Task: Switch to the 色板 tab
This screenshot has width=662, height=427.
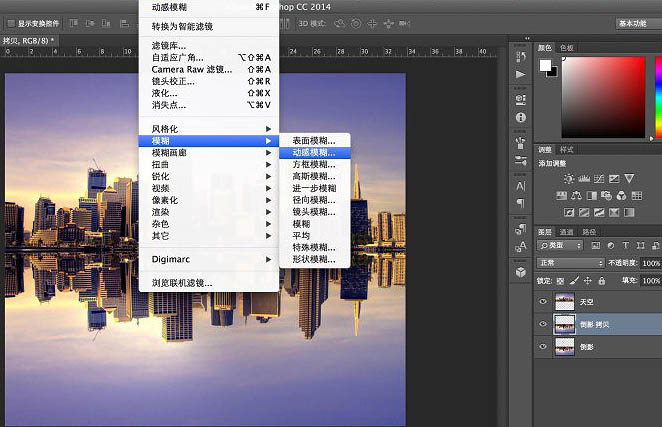Action: pos(567,47)
